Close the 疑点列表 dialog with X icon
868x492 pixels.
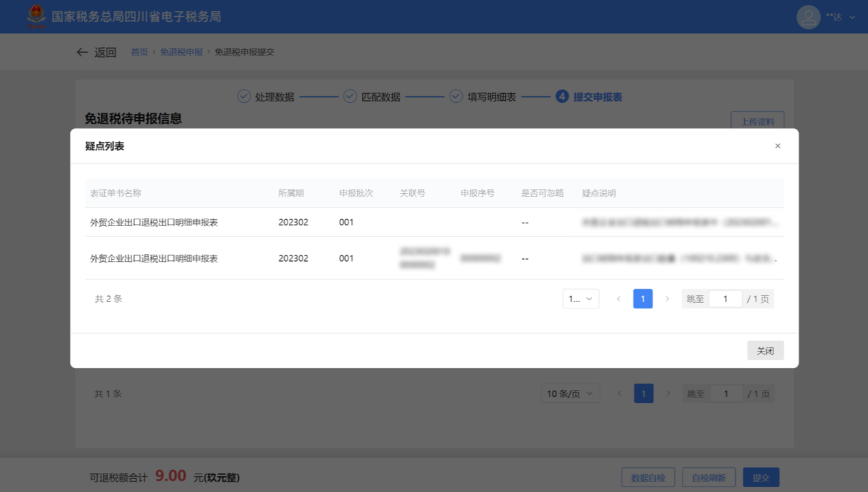pyautogui.click(x=778, y=146)
